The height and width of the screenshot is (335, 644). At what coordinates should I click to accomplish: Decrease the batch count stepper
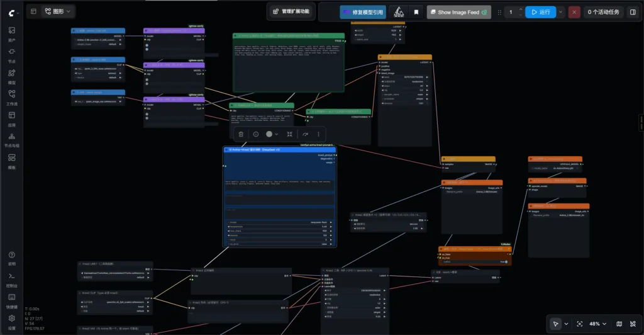point(521,14)
